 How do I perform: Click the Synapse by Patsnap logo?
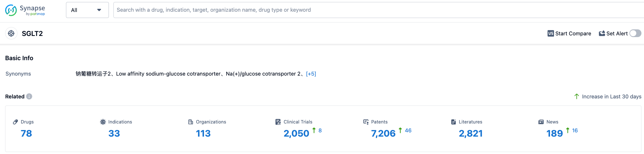pyautogui.click(x=25, y=10)
